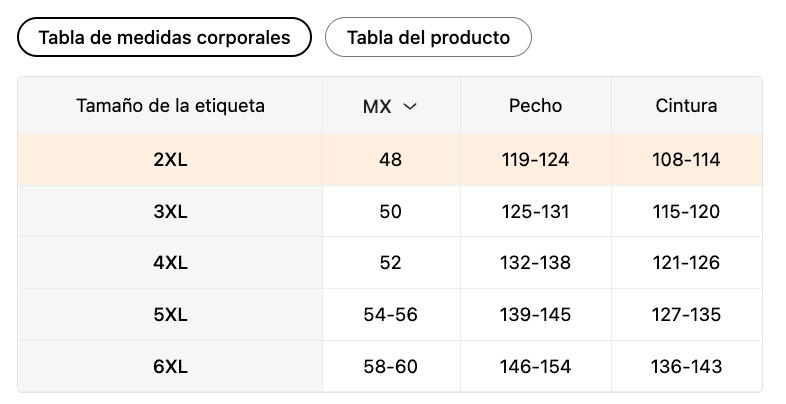Click the 132-138 chest measurement cell
The width and height of the screenshot is (786, 404).
(535, 263)
